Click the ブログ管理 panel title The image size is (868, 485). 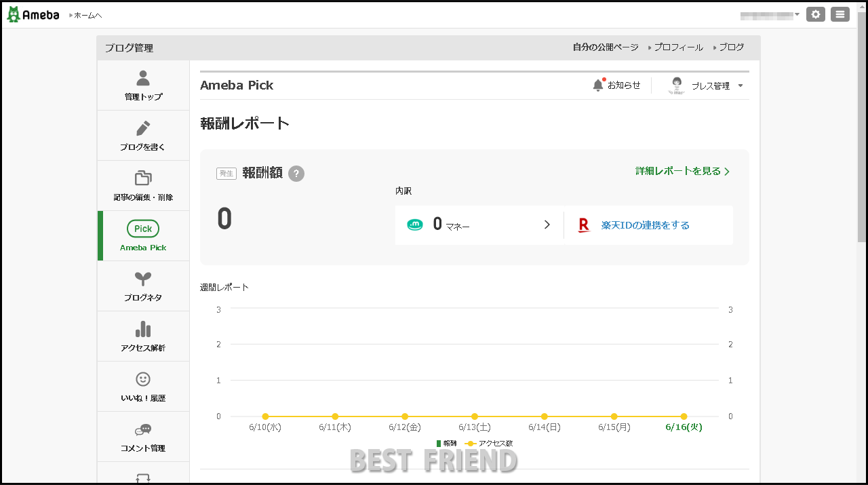(x=129, y=48)
